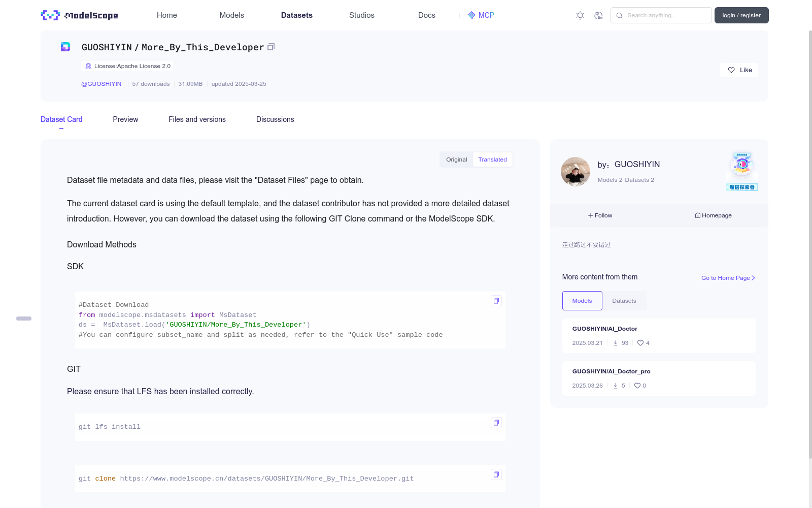Open the Files and versions tab
Image resolution: width=812 pixels, height=508 pixels.
[x=197, y=119]
